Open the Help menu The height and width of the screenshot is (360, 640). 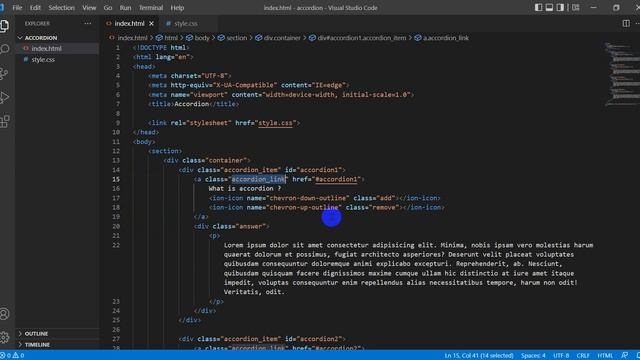[177, 8]
